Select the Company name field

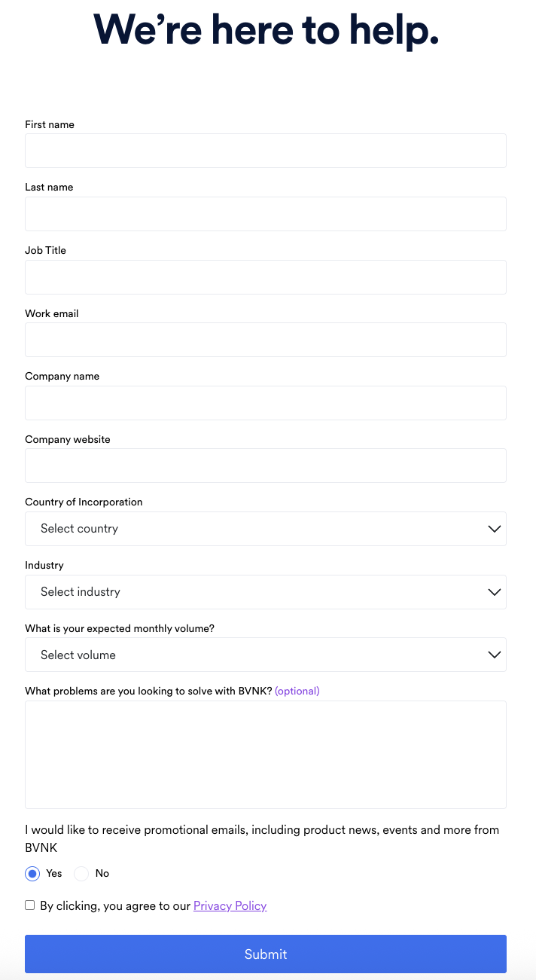point(265,403)
